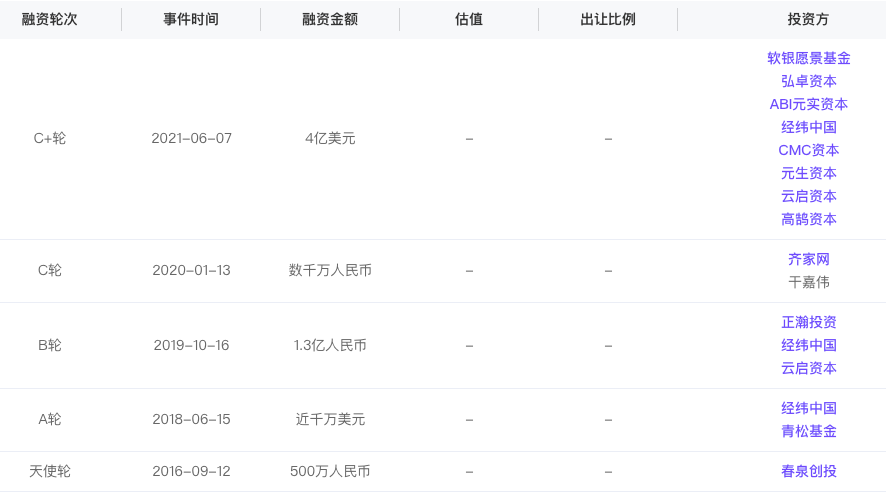Select the 融资金额 column header
The height and width of the screenshot is (492, 886).
tap(330, 19)
